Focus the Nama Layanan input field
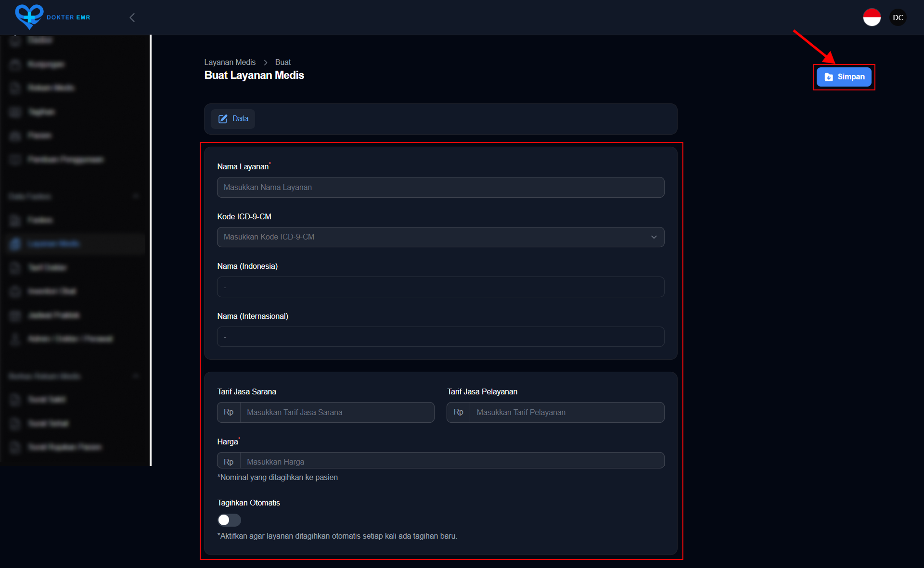 point(440,187)
